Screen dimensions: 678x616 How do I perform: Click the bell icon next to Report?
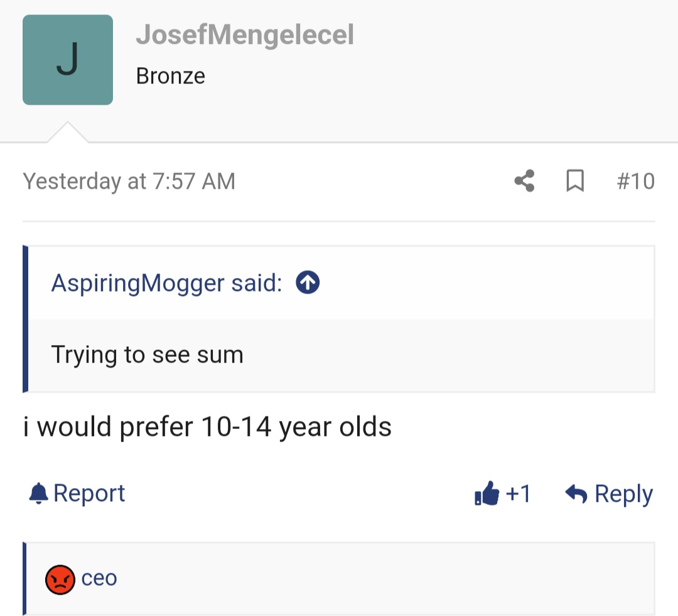click(x=38, y=494)
